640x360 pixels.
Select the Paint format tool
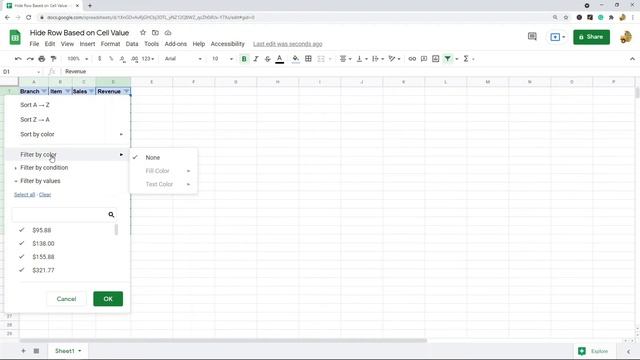tap(53, 59)
